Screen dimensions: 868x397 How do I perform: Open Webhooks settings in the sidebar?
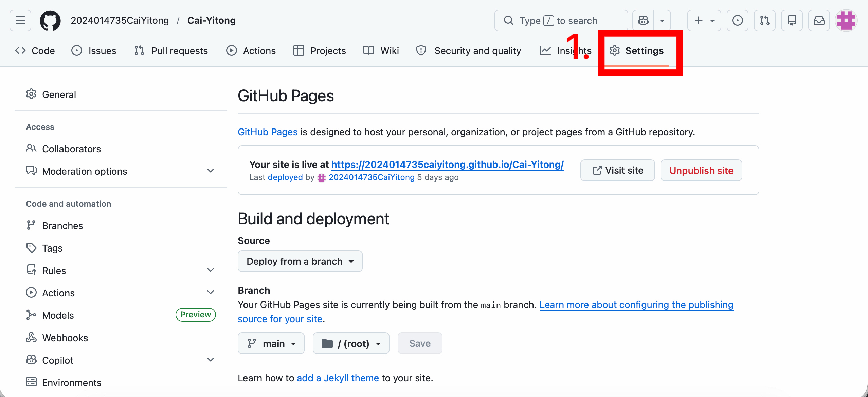click(x=121, y=338)
